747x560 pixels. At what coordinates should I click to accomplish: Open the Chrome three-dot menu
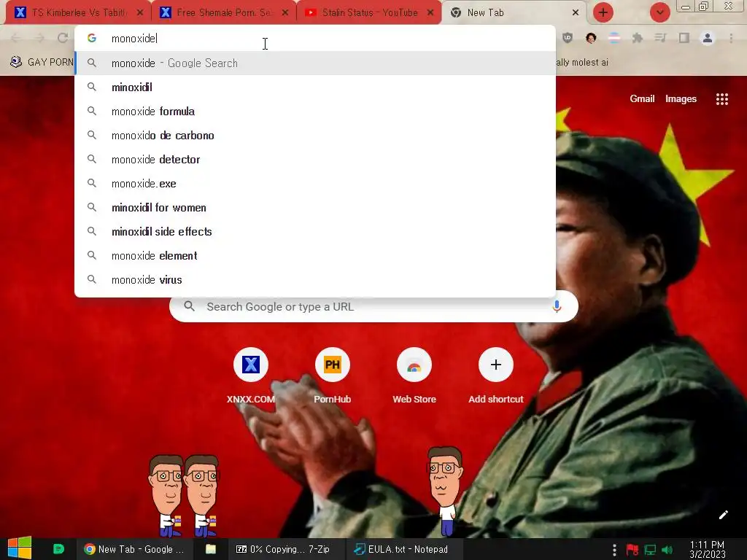731,38
